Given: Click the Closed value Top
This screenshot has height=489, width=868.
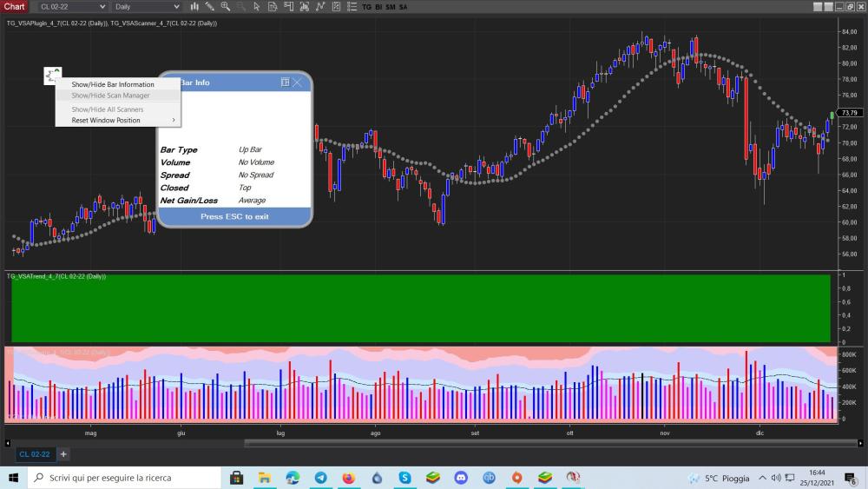Looking at the screenshot, I should [x=245, y=188].
